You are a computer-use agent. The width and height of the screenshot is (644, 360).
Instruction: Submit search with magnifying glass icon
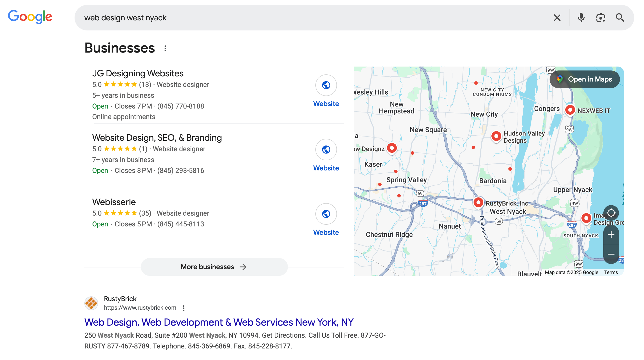pyautogui.click(x=620, y=18)
